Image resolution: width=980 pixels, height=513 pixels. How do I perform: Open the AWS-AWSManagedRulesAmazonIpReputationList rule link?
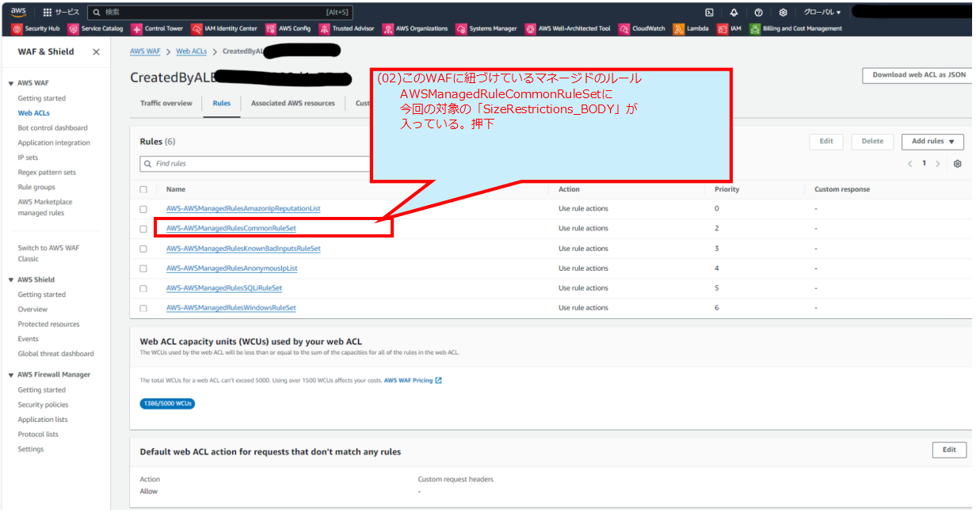243,209
